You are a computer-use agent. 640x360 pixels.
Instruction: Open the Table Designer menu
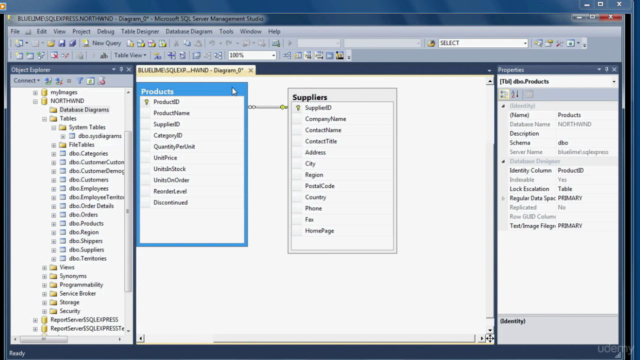(140, 31)
